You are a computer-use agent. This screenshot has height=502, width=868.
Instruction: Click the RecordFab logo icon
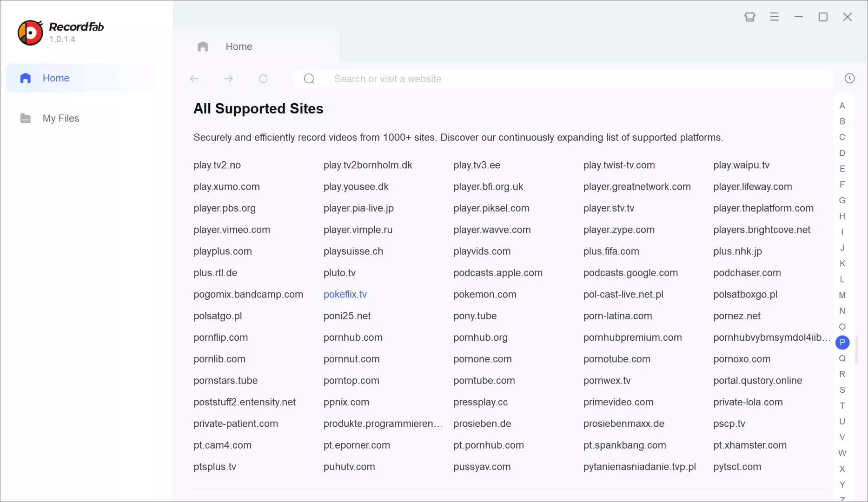click(x=30, y=33)
